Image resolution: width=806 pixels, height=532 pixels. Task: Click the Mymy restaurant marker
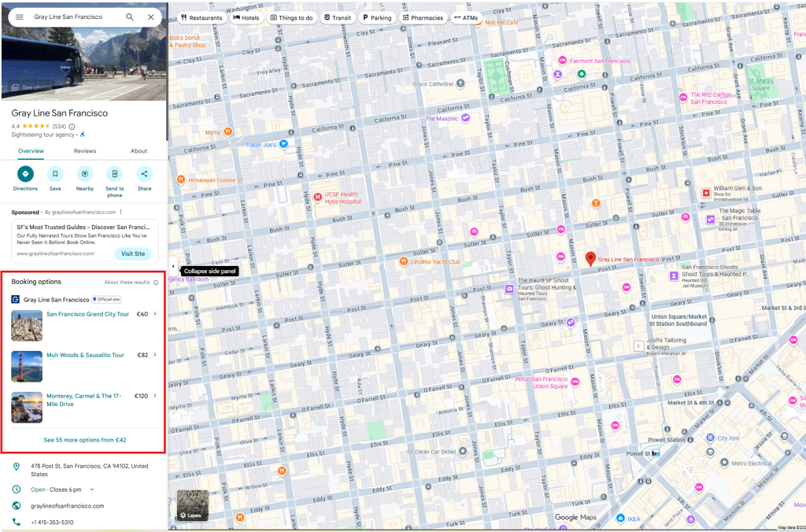227,132
